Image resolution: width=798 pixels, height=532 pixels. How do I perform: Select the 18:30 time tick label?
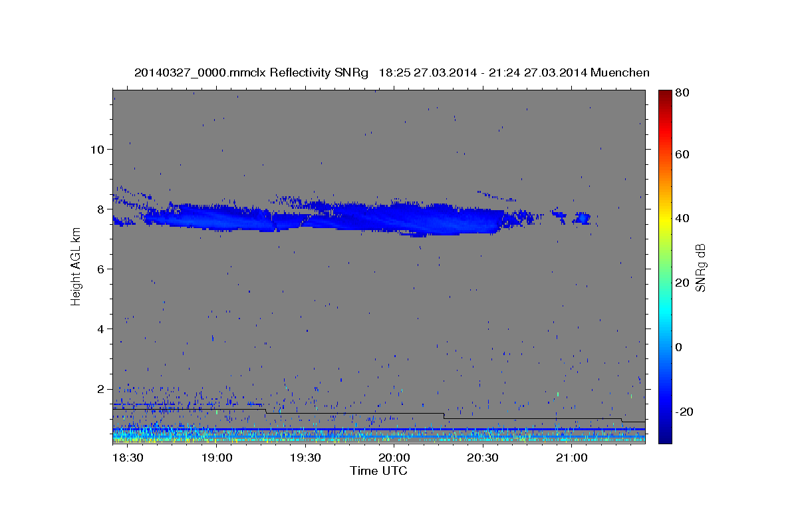click(128, 458)
